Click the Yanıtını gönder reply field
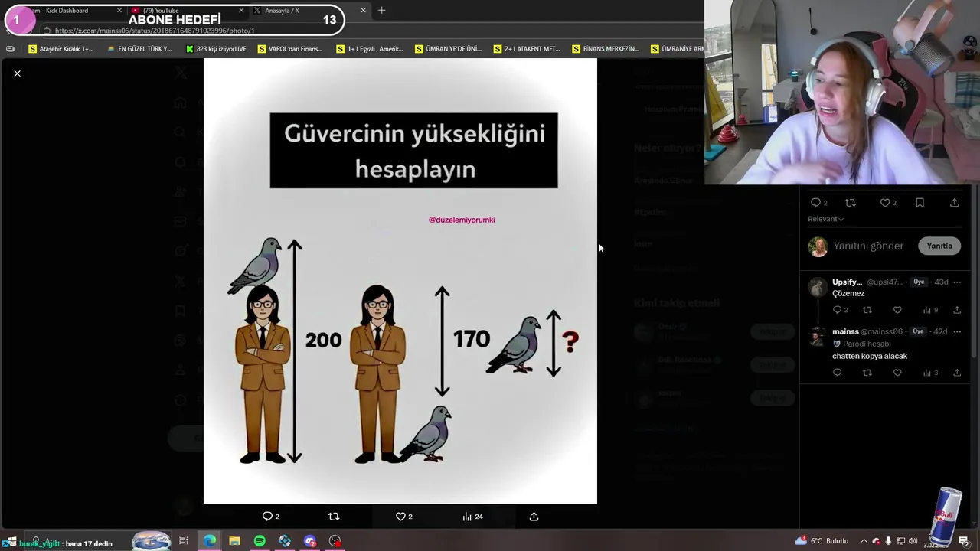The width and height of the screenshot is (980, 551). tap(868, 246)
